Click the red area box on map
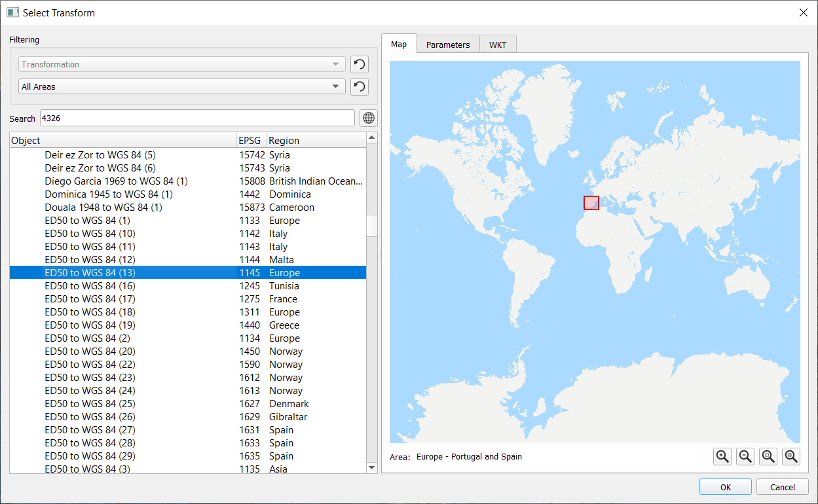This screenshot has height=504, width=818. pyautogui.click(x=591, y=203)
